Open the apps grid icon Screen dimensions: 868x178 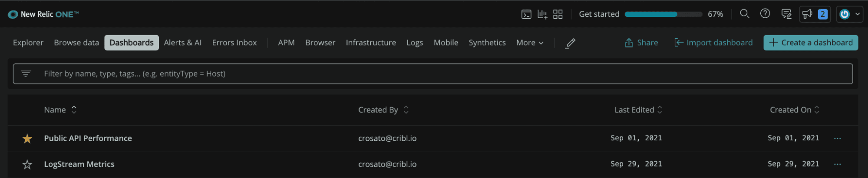coord(558,14)
